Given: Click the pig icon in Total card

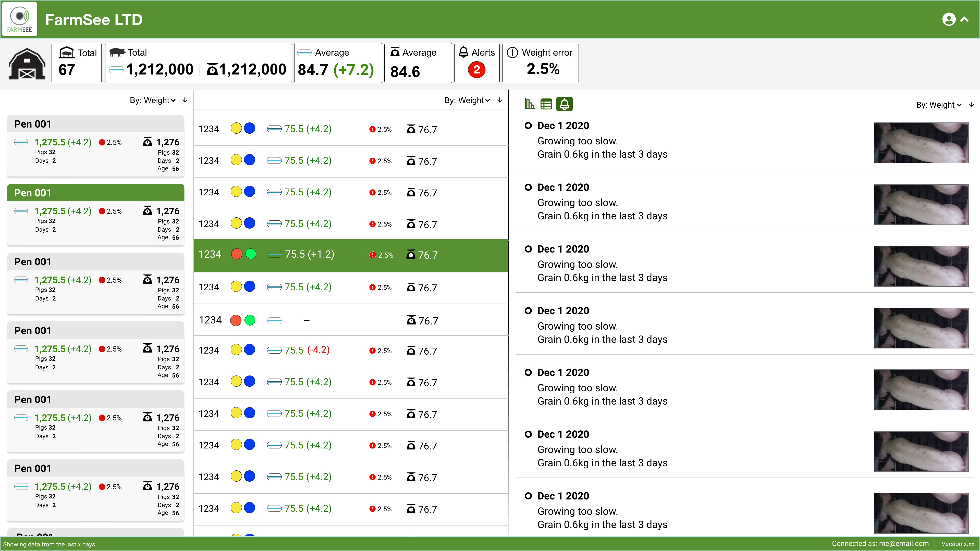Looking at the screenshot, I should point(117,53).
